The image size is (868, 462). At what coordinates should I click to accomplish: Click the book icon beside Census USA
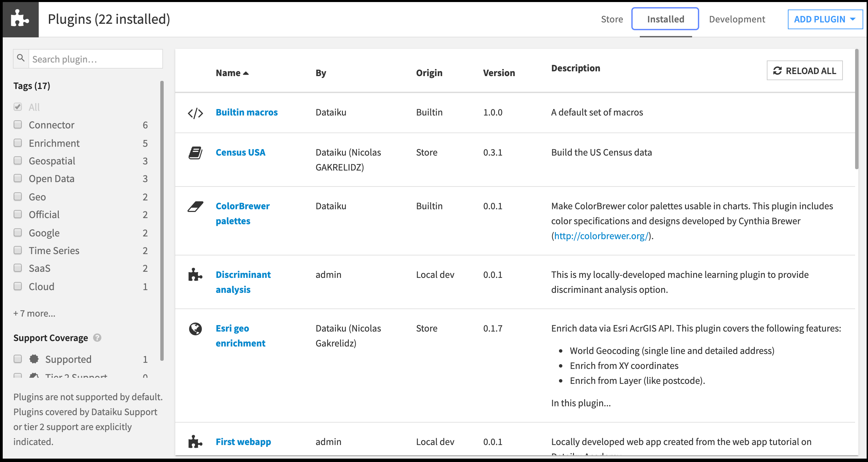pos(195,153)
